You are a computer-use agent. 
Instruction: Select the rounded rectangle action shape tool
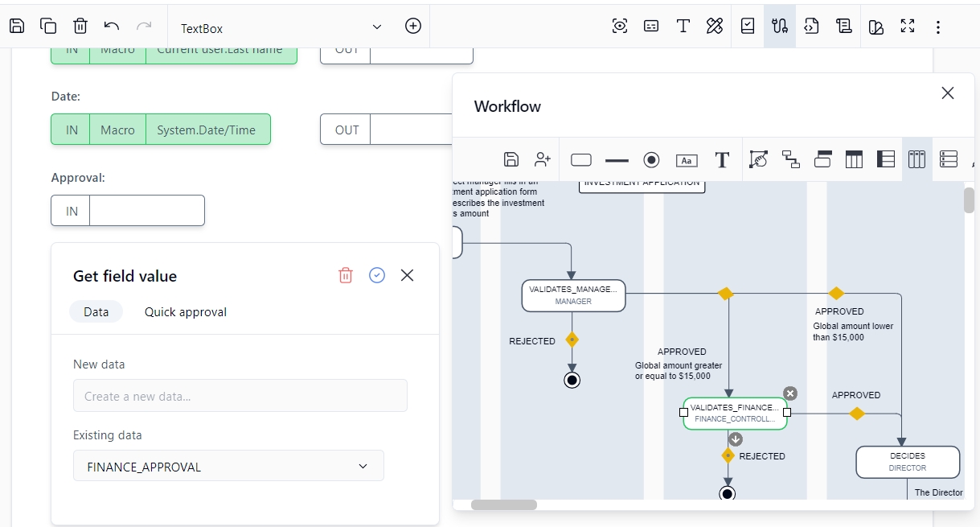click(x=580, y=159)
